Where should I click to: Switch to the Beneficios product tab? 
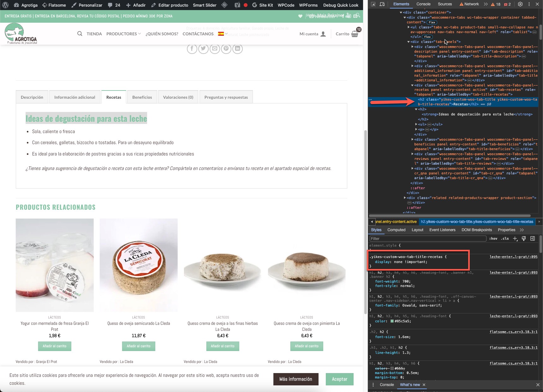142,97
